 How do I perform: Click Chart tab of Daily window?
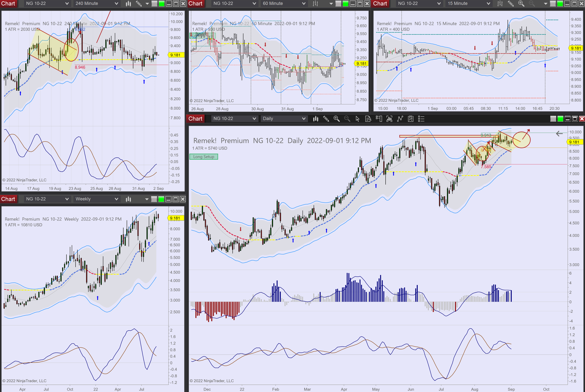(196, 119)
